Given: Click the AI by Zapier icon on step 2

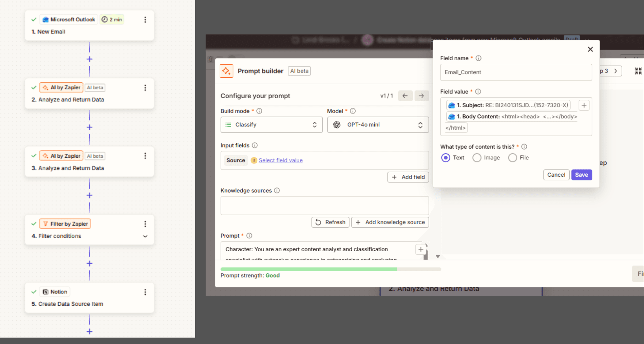Looking at the screenshot, I should [46, 88].
